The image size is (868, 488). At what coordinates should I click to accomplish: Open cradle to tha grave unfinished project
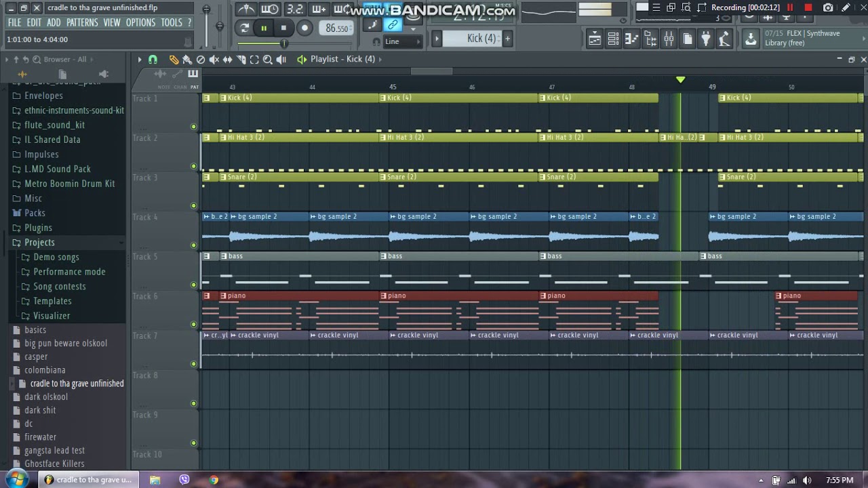pos(77,384)
